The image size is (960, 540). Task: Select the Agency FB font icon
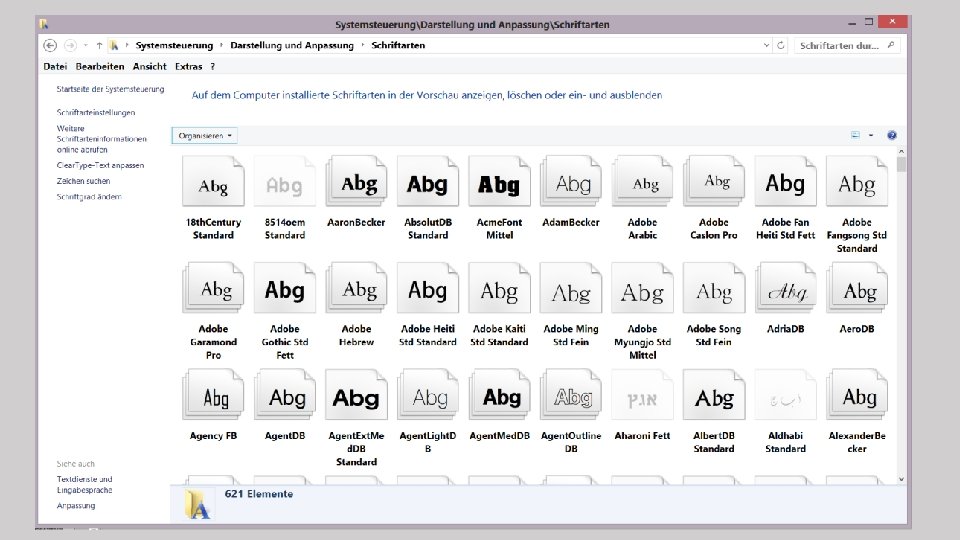point(213,395)
